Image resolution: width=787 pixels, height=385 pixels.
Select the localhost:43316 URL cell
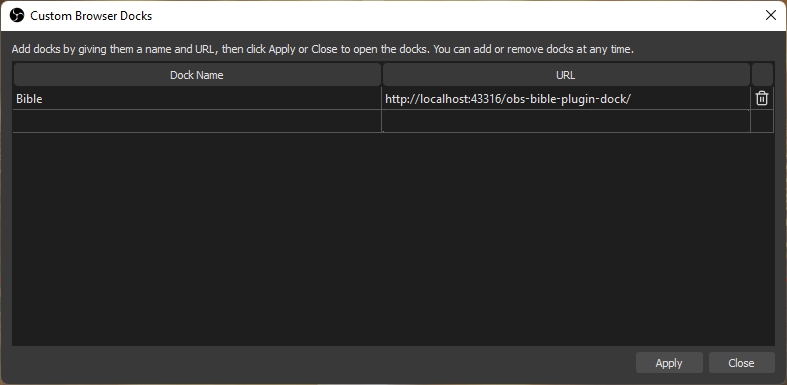tap(566, 98)
